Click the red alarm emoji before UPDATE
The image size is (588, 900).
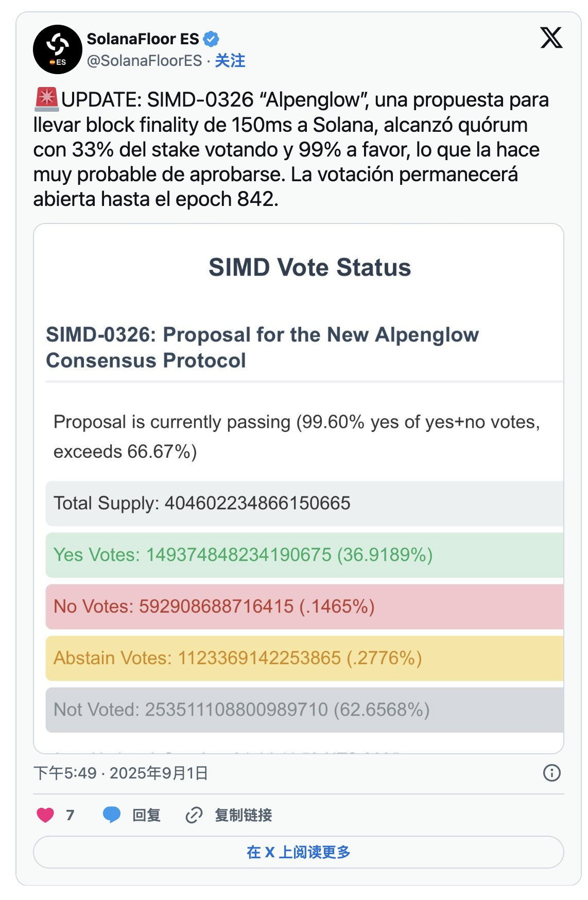coord(47,99)
